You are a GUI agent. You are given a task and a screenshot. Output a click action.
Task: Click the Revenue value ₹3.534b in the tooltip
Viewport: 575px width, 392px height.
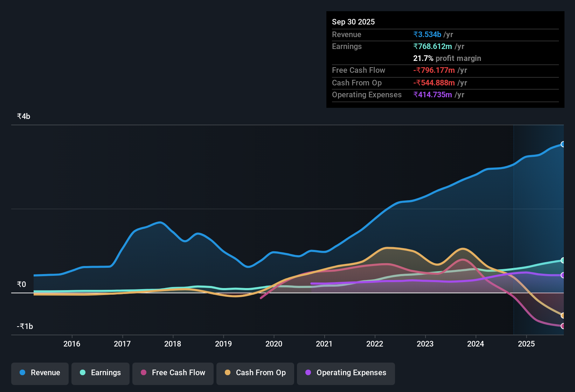pos(428,34)
